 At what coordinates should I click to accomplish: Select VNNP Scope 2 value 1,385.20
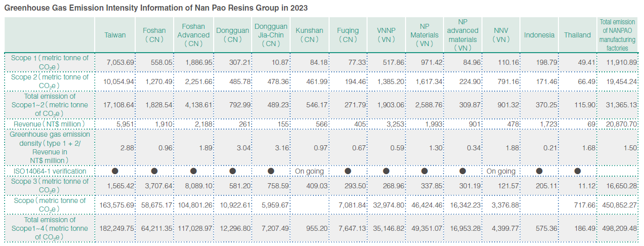pyautogui.click(x=391, y=81)
